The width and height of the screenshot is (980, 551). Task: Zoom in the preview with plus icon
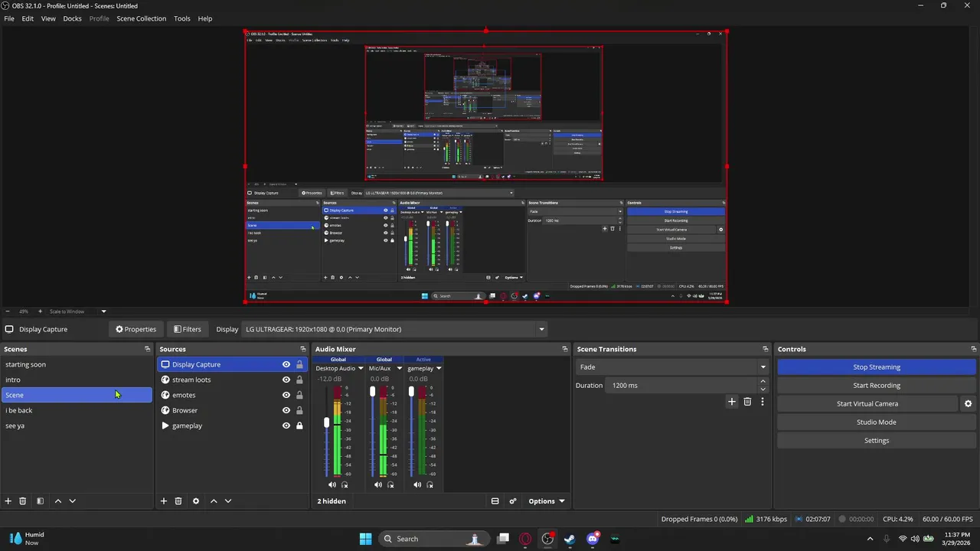41,311
